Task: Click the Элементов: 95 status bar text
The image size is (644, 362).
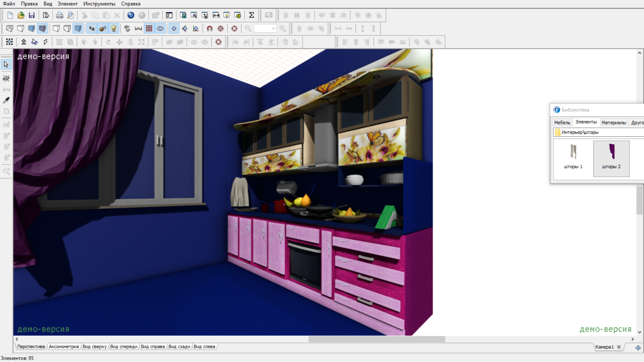Action: [17, 358]
